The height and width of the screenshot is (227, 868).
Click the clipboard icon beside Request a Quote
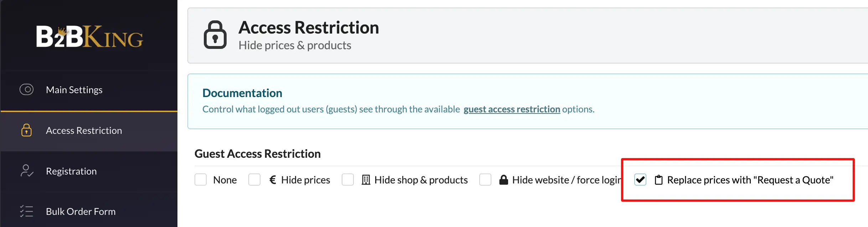659,180
